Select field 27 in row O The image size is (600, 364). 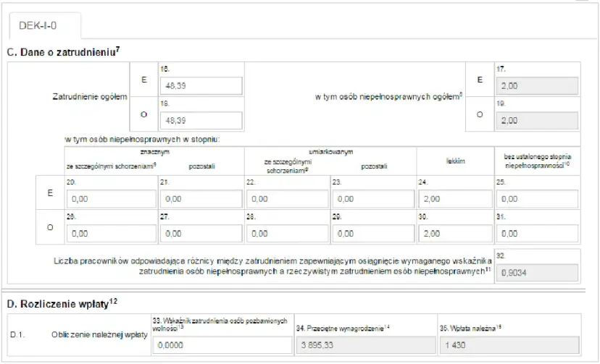pos(199,234)
